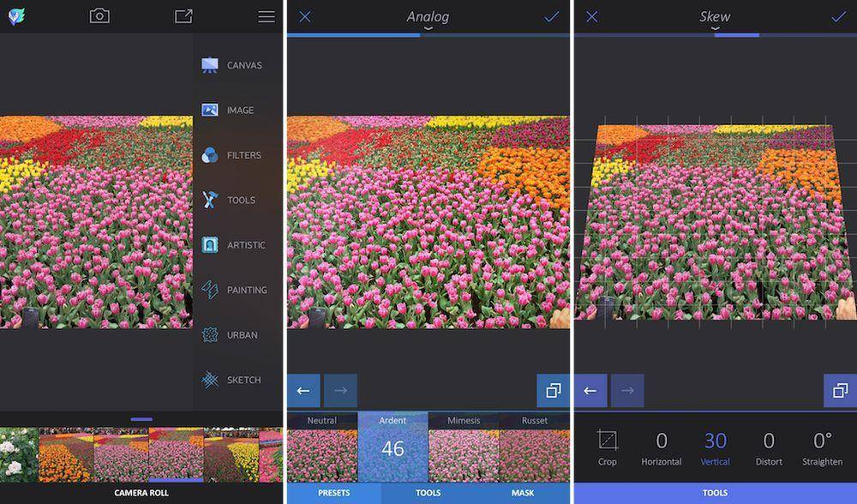This screenshot has height=504, width=857.
Task: Open the share/export icon
Action: 183,16
